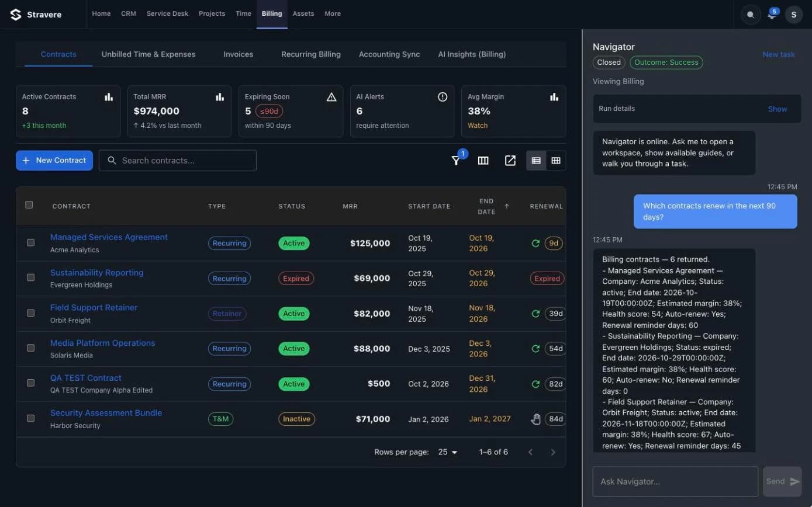The width and height of the screenshot is (812, 507).
Task: Click the Expired renewal badge for Sustainability Reporting
Action: tap(547, 279)
